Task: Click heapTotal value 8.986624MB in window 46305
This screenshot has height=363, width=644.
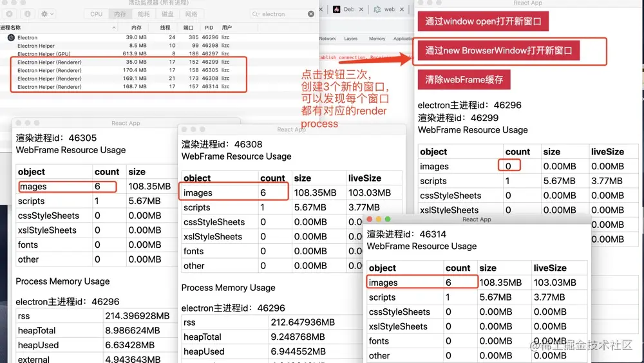Action: pos(132,331)
